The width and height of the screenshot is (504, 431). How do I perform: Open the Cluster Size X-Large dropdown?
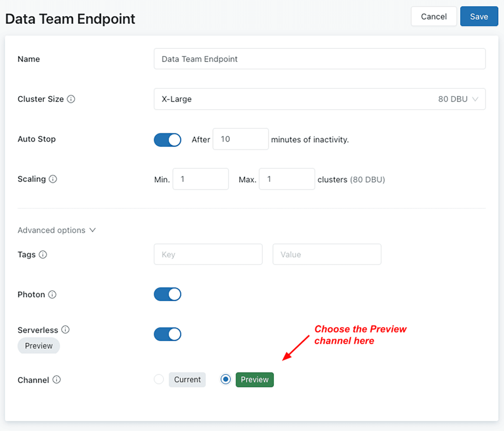click(x=319, y=99)
